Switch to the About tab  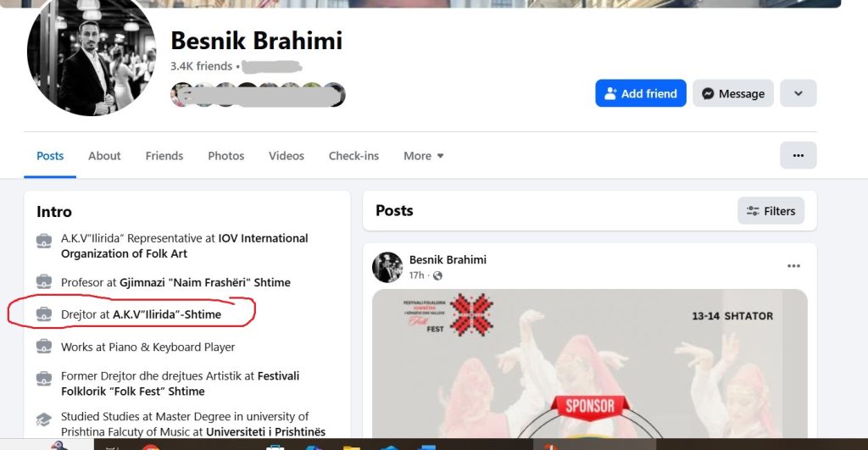point(104,156)
